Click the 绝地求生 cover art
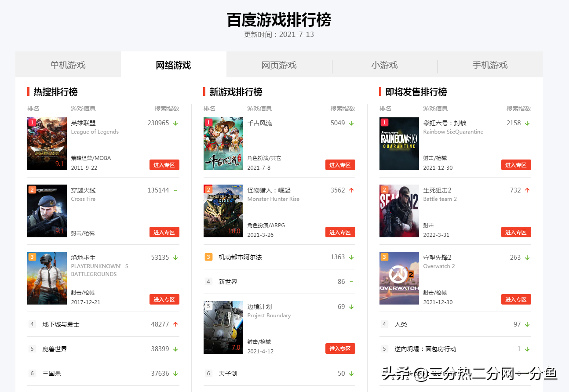This screenshot has height=392, width=569. coord(47,278)
